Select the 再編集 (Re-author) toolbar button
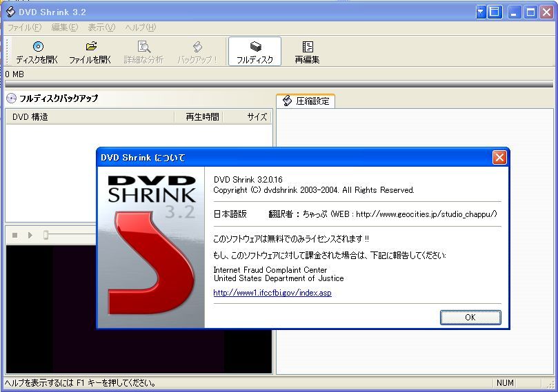This screenshot has height=392, width=558. tap(307, 52)
